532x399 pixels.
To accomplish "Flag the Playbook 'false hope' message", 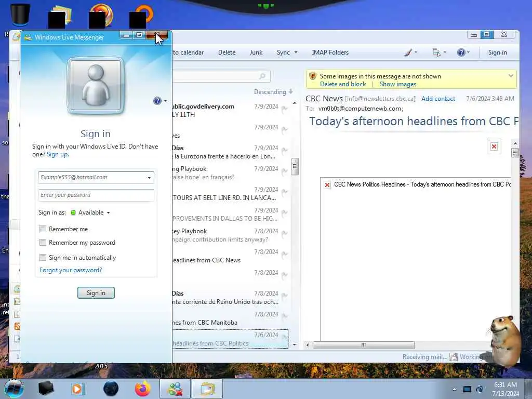I will (284, 171).
